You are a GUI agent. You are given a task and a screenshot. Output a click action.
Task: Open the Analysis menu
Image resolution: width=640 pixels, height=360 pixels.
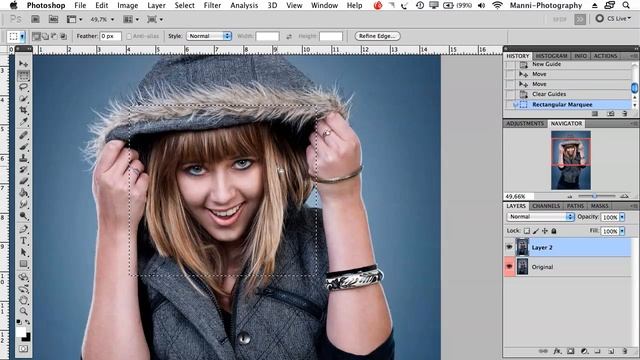tap(244, 5)
